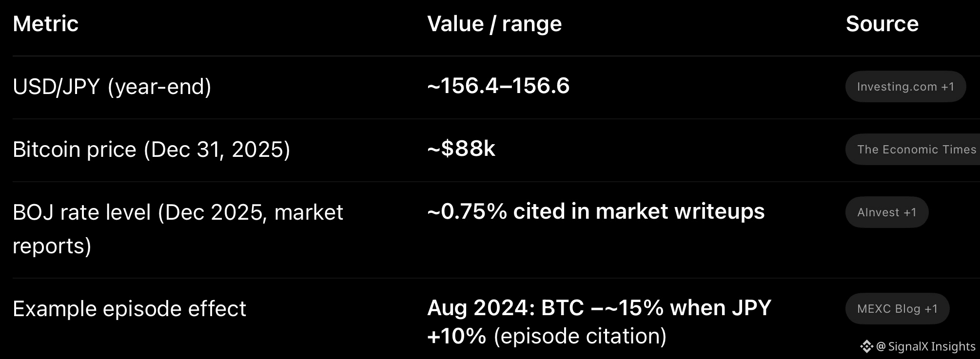Click the ~0.75% cited in market writeups value
The height and width of the screenshot is (359, 980).
(x=596, y=211)
